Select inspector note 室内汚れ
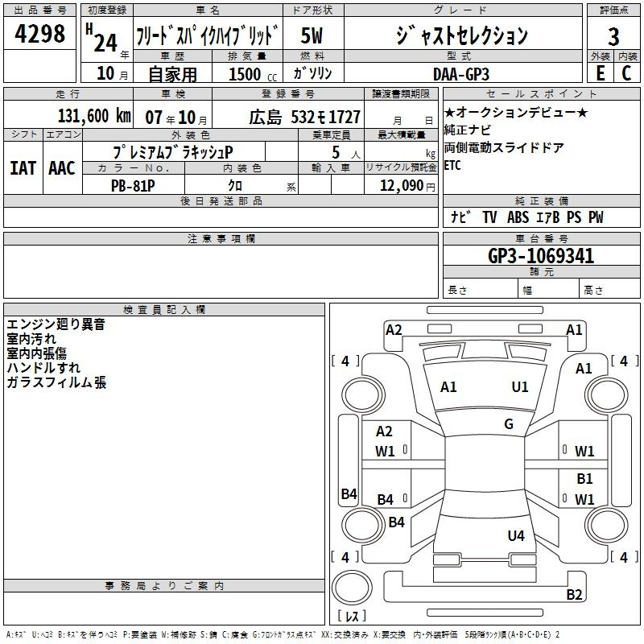This screenshot has height=644, width=644. 31,339
